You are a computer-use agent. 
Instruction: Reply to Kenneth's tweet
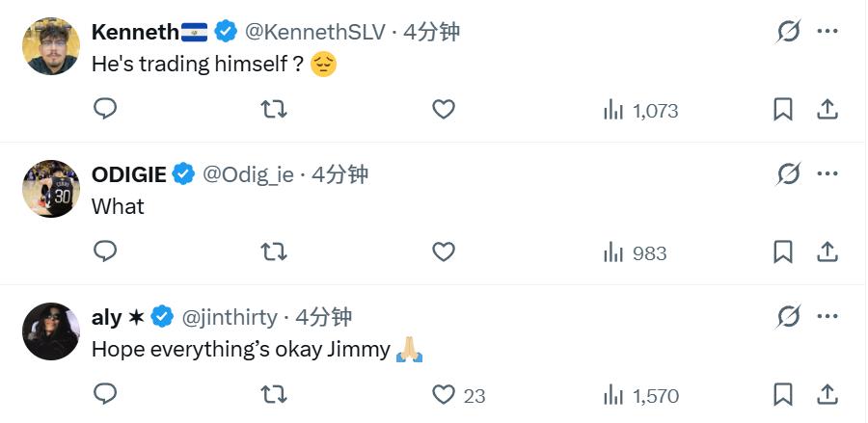click(105, 109)
